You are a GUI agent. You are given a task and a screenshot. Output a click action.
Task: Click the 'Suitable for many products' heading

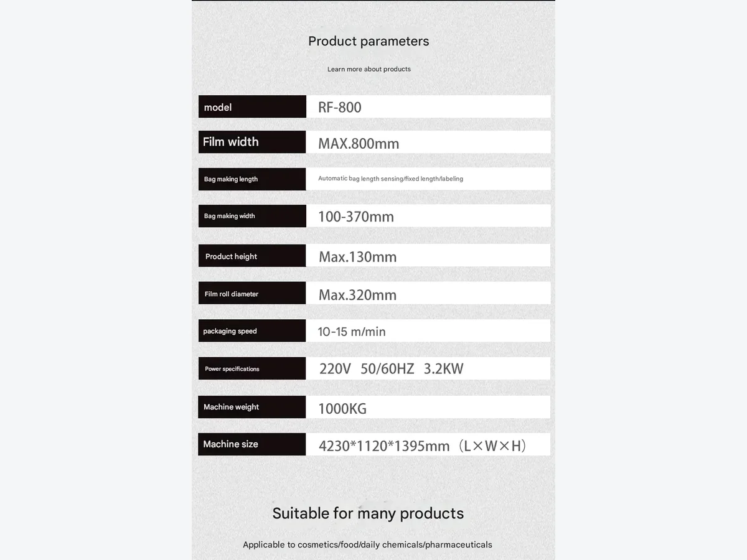[368, 513]
